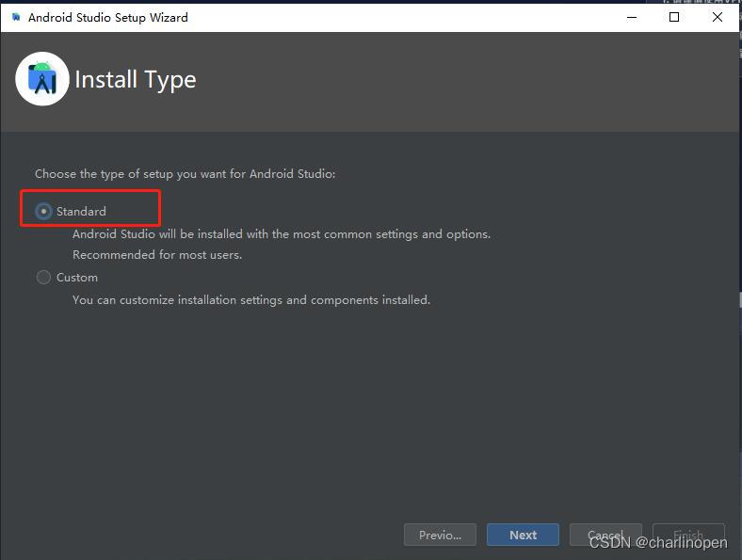
Task: Click the CSDN @charlinopen watermark
Action: click(x=658, y=542)
